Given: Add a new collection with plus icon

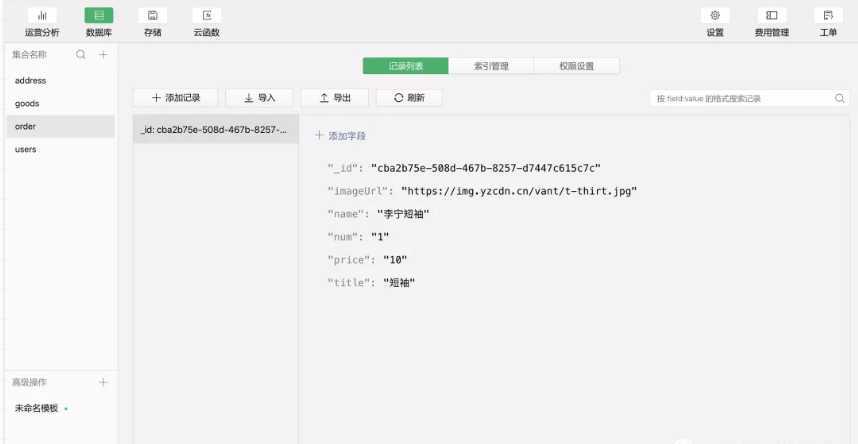Looking at the screenshot, I should [x=103, y=54].
